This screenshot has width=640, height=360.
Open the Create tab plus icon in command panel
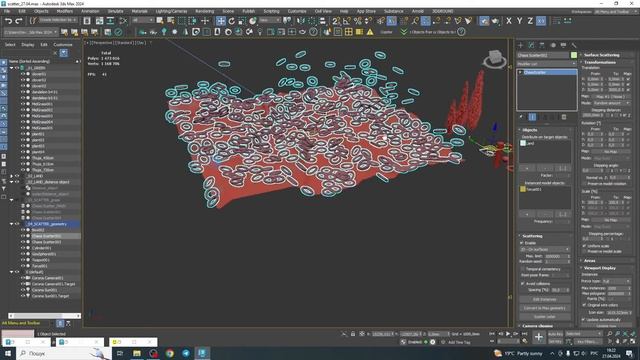[520, 45]
